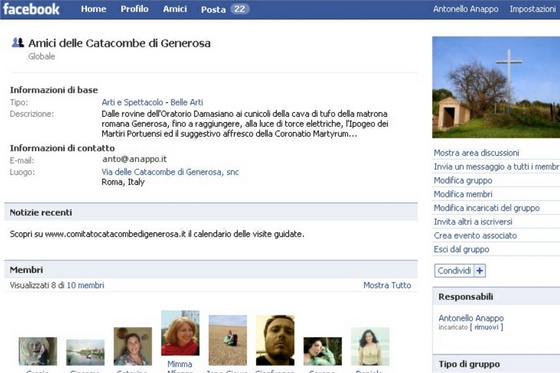The height and width of the screenshot is (373, 560).
Task: Click the Membri section header
Action: pos(211,270)
